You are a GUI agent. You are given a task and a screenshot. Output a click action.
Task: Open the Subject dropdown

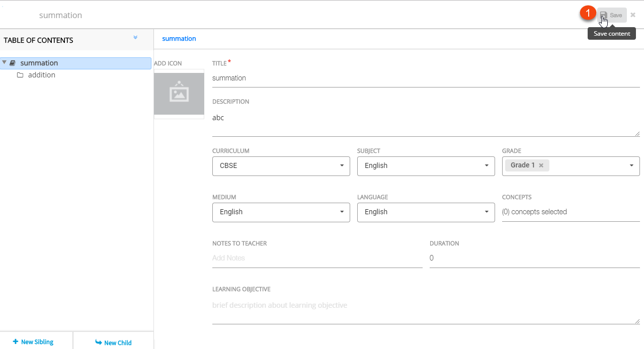(426, 166)
